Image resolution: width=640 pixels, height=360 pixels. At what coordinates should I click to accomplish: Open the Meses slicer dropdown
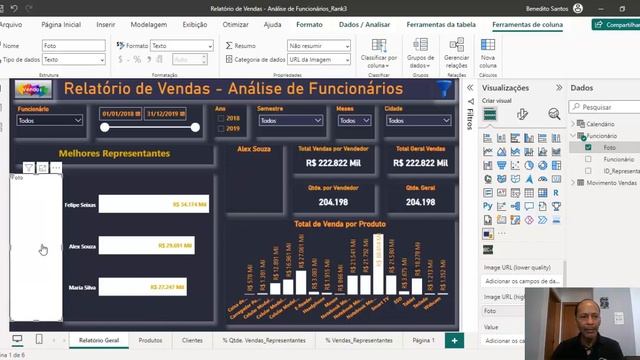[x=354, y=120]
